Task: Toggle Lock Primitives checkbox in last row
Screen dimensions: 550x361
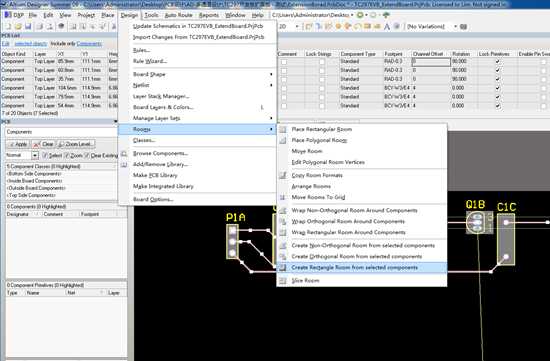Action: pos(497,106)
